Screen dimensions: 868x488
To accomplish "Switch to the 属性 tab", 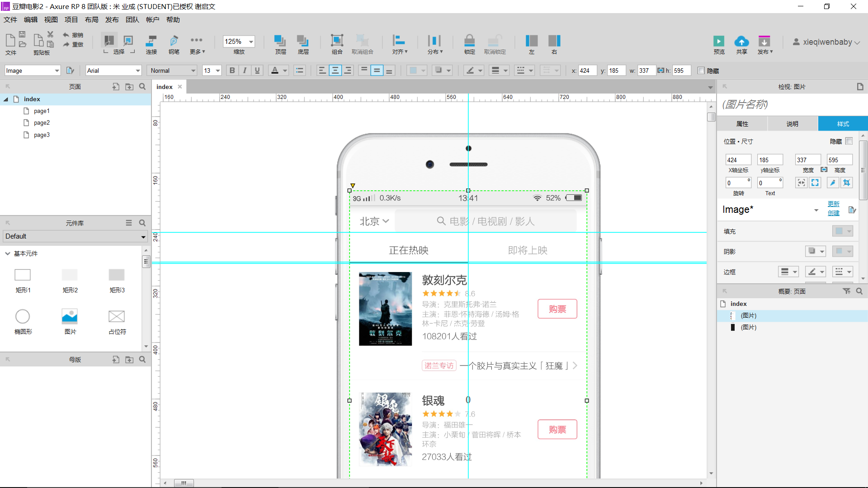I will pos(742,123).
